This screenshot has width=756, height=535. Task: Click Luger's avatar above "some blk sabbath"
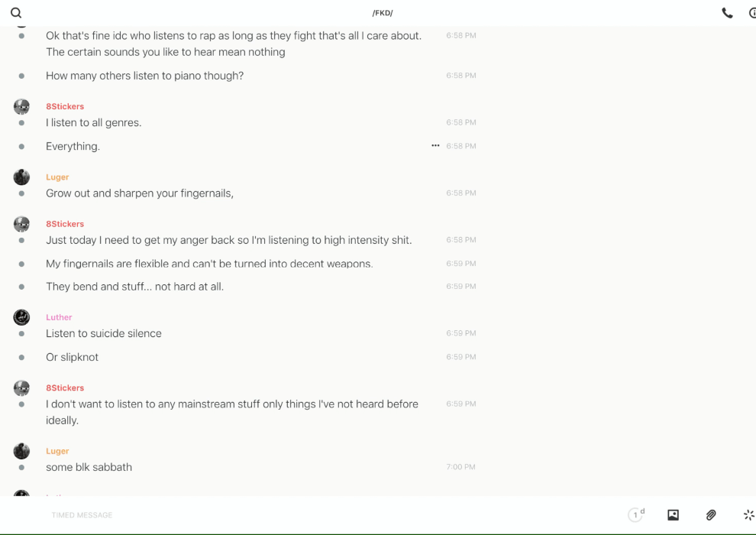click(x=21, y=451)
